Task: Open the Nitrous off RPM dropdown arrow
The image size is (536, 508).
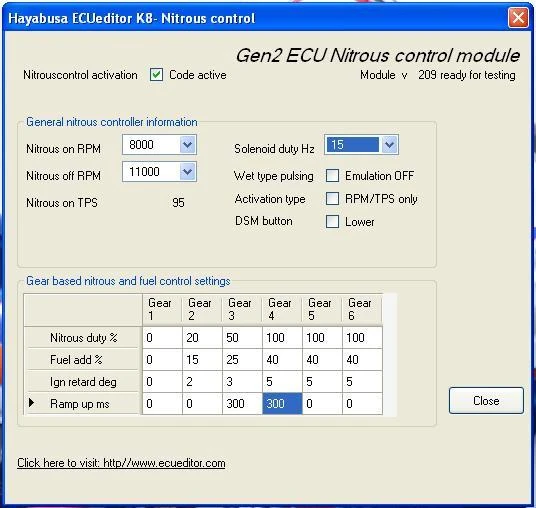Action: 187,171
